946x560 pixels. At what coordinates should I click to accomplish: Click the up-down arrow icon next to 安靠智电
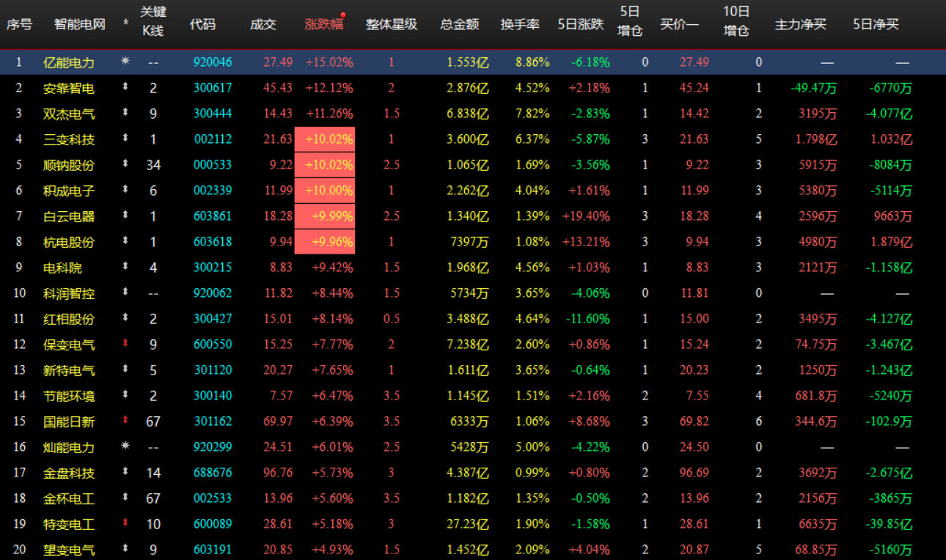tap(125, 87)
